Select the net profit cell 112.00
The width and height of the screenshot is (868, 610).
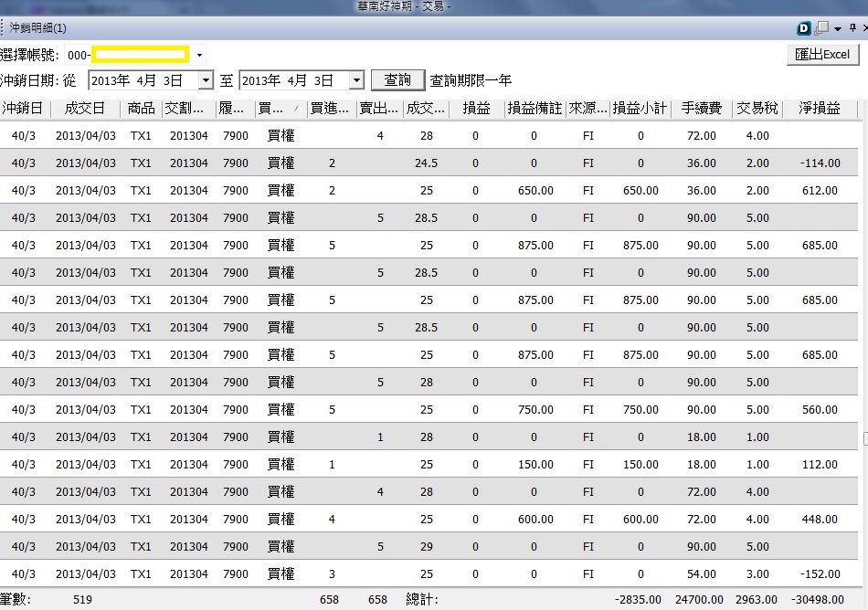pos(820,465)
